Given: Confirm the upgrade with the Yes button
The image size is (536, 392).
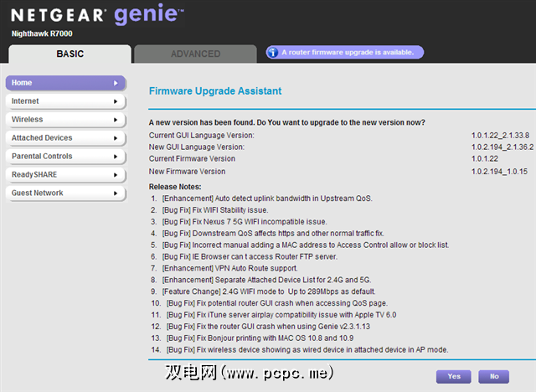Looking at the screenshot, I should click(x=454, y=377).
